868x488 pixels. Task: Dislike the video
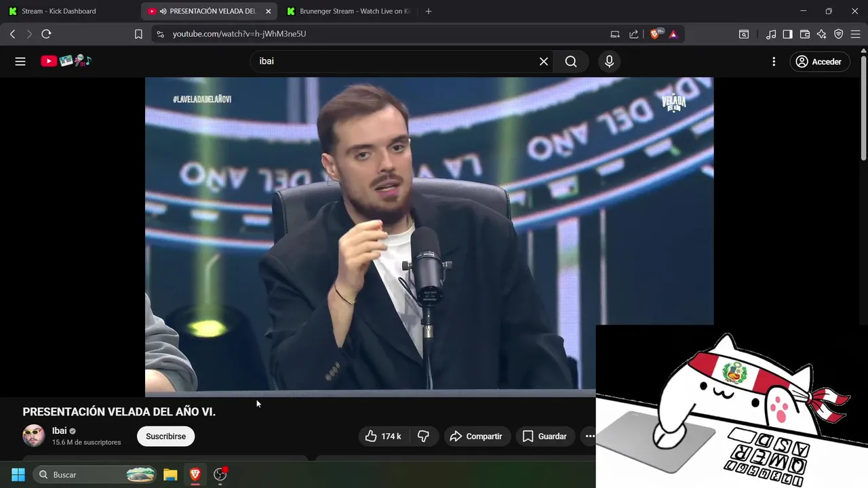tap(423, 436)
